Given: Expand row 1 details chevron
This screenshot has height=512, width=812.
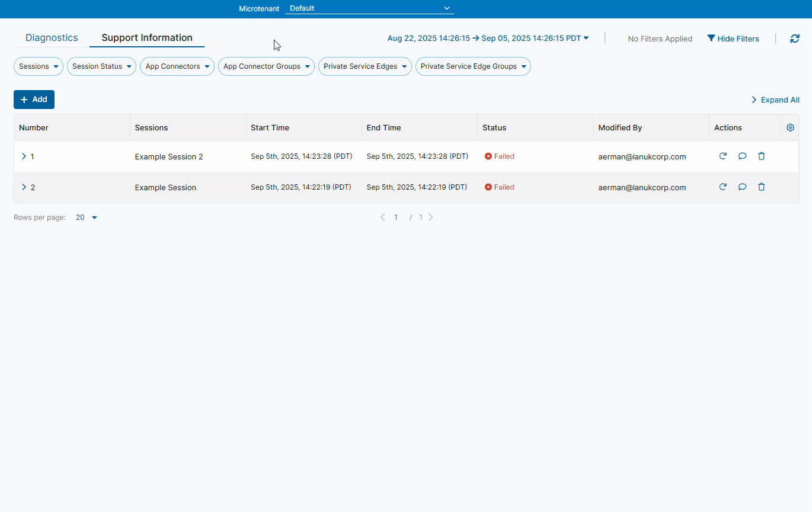Looking at the screenshot, I should point(24,156).
